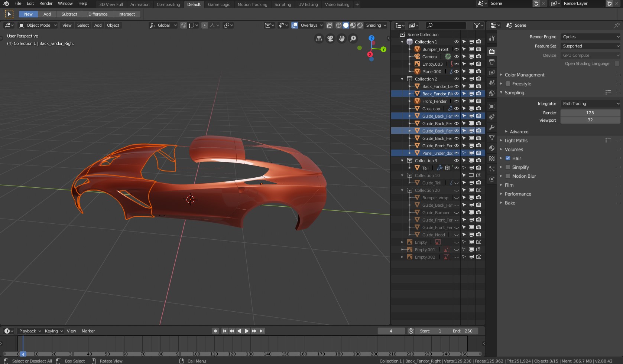Screen dimensions: 623x364
Task: Click the Subtract selection mode button
Action: (x=69, y=14)
